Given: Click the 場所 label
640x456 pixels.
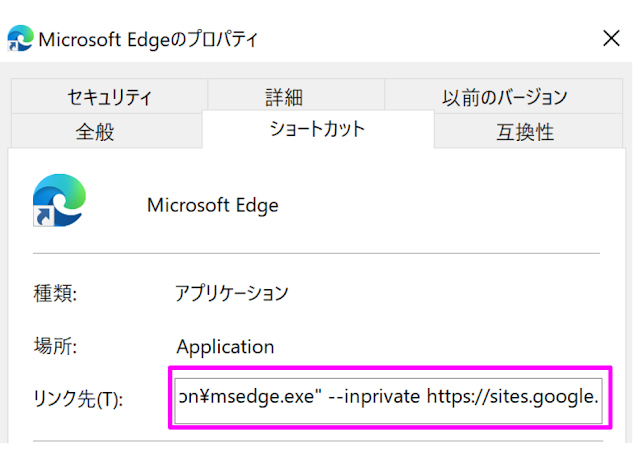Looking at the screenshot, I should pyautogui.click(x=55, y=346).
